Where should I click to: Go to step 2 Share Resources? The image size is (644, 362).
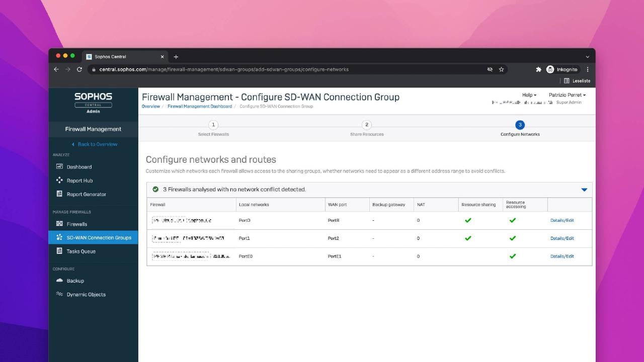click(x=367, y=125)
